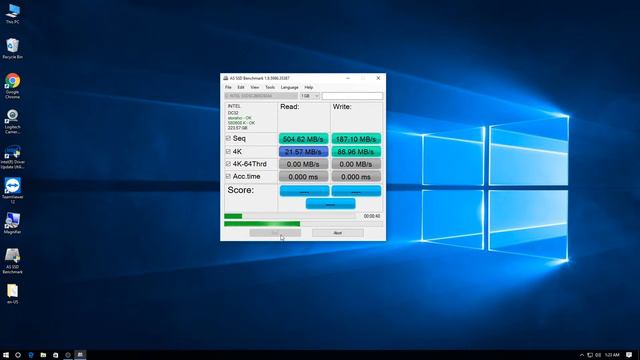640x360 pixels.
Task: Click the taskbar clock showing AM time
Action: pyautogui.click(x=612, y=355)
